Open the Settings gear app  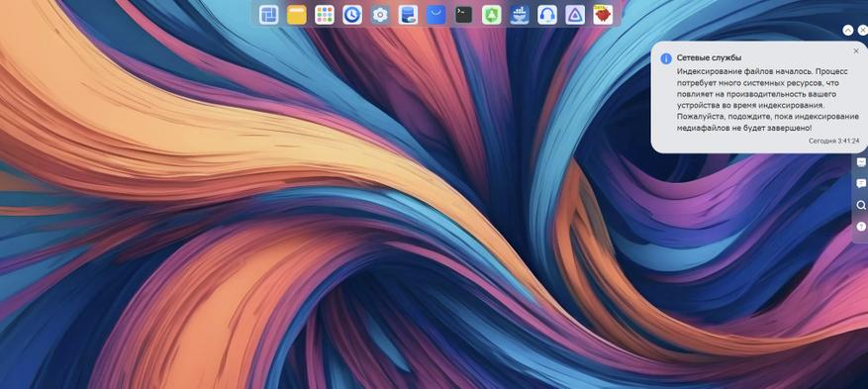pos(380,15)
